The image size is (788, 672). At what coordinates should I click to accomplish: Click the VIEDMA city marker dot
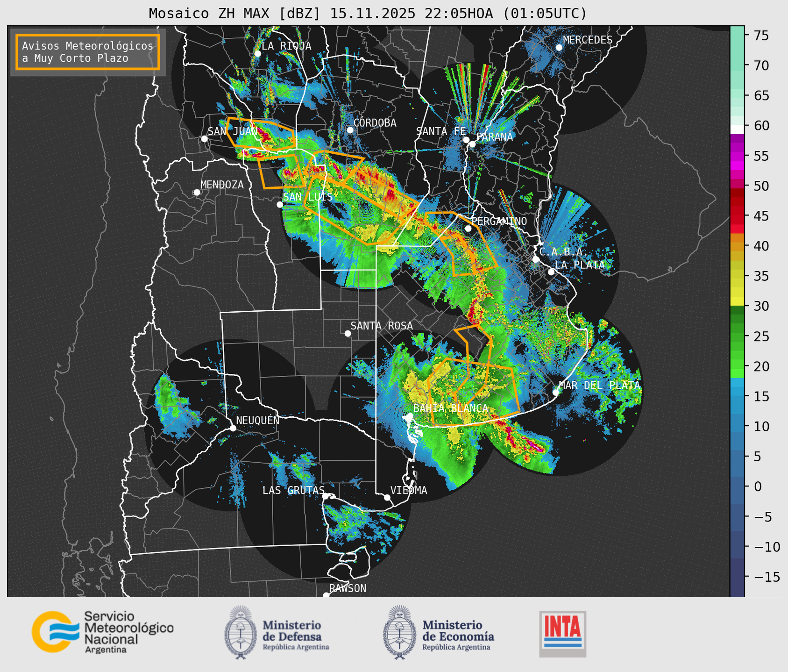[387, 497]
